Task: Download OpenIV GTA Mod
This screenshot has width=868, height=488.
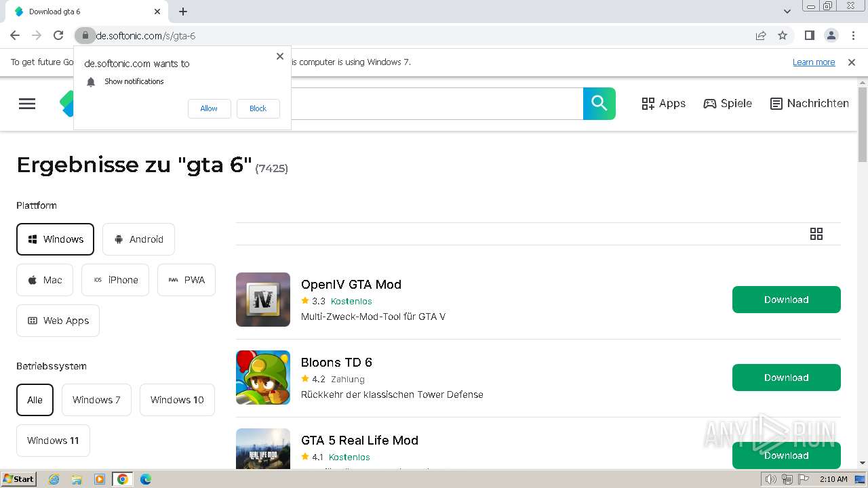Action: (787, 300)
